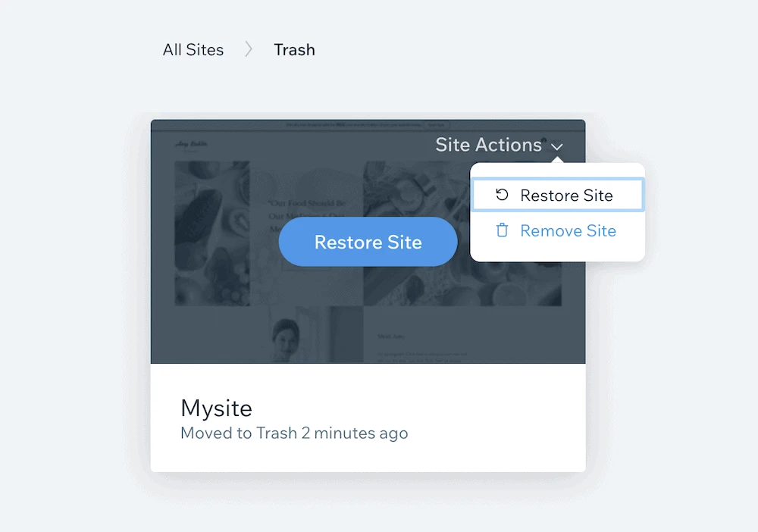Image resolution: width=758 pixels, height=532 pixels.
Task: Choose Restore Site from the menu
Action: pyautogui.click(x=557, y=196)
